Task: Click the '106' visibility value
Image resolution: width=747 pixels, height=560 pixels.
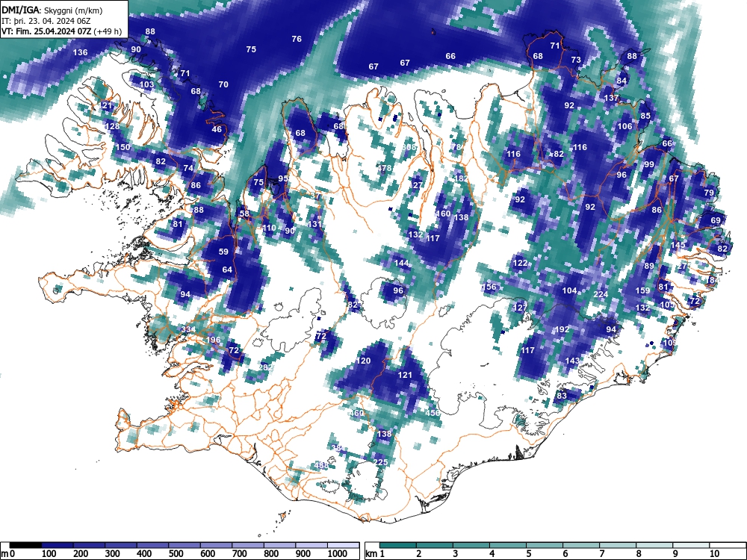Action: tap(624, 126)
